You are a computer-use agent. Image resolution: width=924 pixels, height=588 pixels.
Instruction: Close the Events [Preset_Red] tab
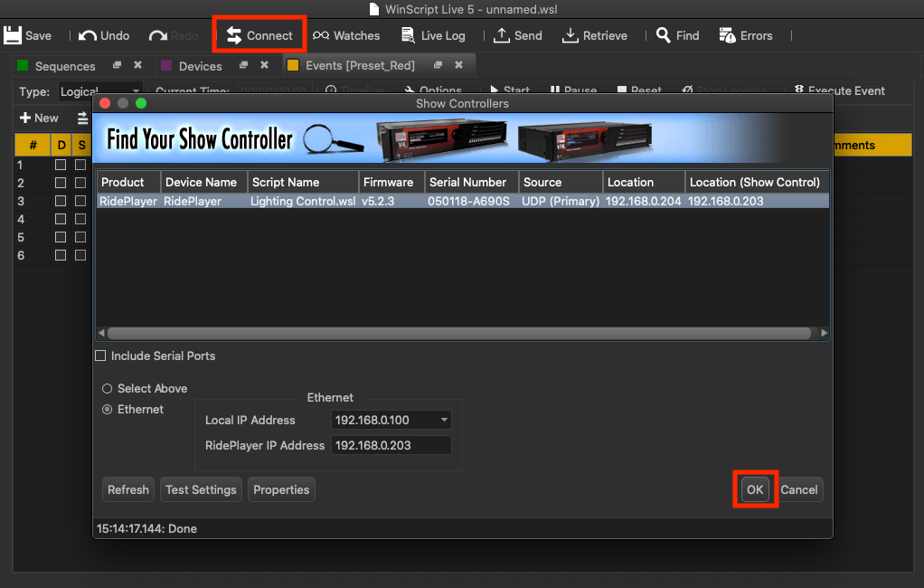458,65
